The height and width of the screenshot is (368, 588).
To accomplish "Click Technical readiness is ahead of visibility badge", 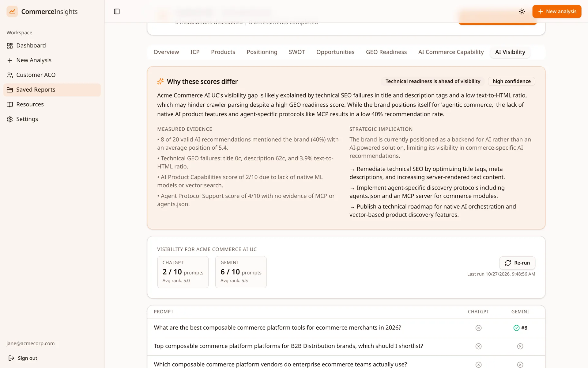I will tap(433, 81).
